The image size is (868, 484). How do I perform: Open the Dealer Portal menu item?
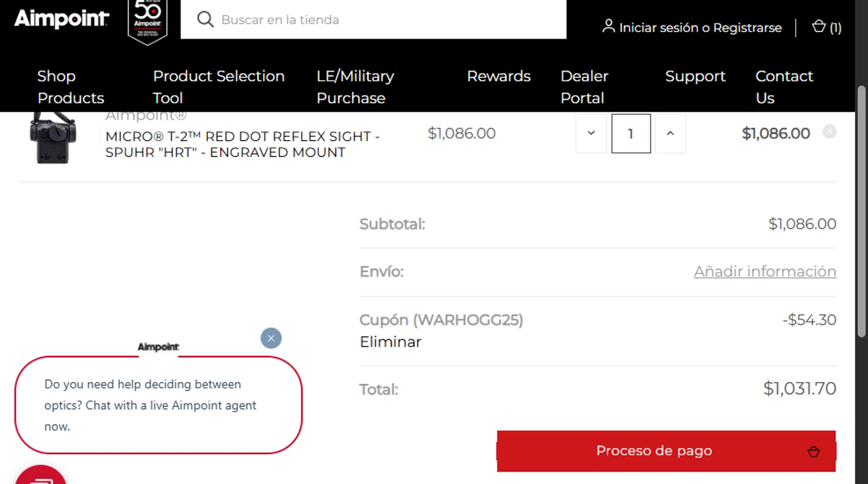(584, 87)
